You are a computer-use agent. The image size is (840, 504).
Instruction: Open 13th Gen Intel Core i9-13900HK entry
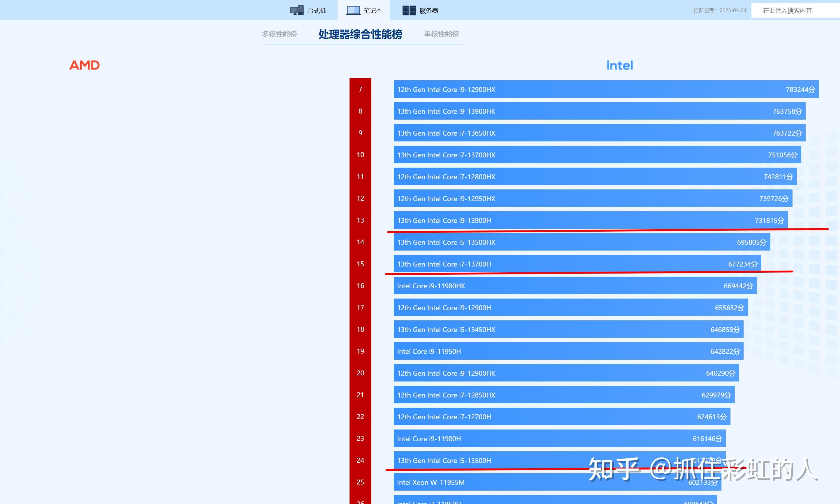point(599,111)
